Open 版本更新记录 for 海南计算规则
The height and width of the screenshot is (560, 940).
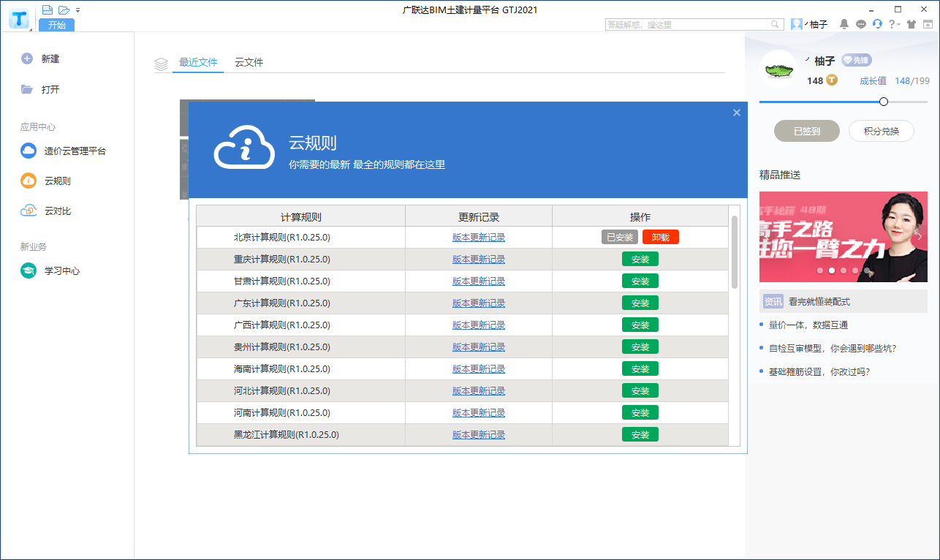coord(479,368)
